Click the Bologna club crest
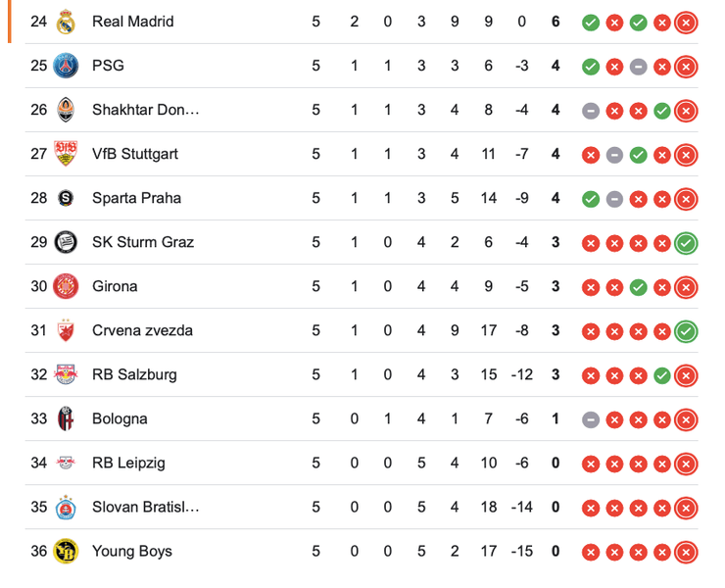The height and width of the screenshot is (588, 725). tap(66, 418)
